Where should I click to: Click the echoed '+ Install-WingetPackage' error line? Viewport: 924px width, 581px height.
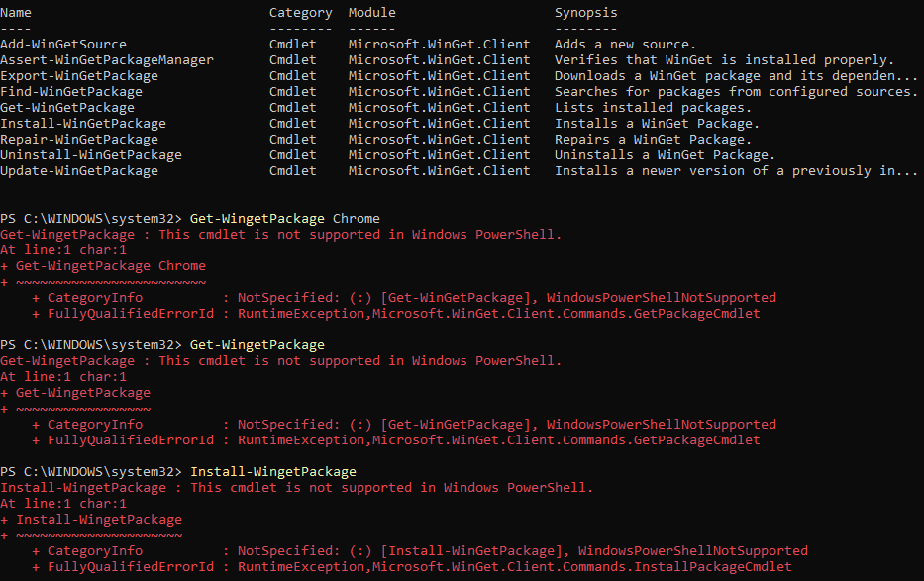(x=91, y=520)
